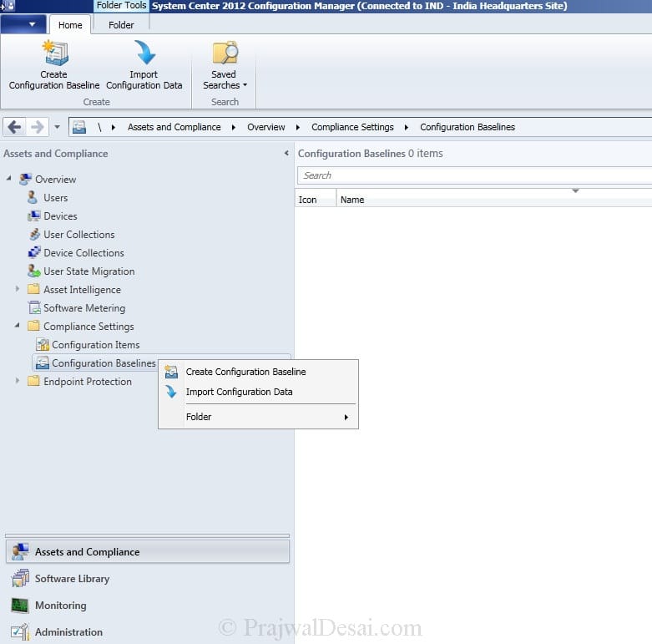Image resolution: width=652 pixels, height=644 pixels.
Task: Open the navigation history dropdown arrow
Action: pyautogui.click(x=57, y=127)
